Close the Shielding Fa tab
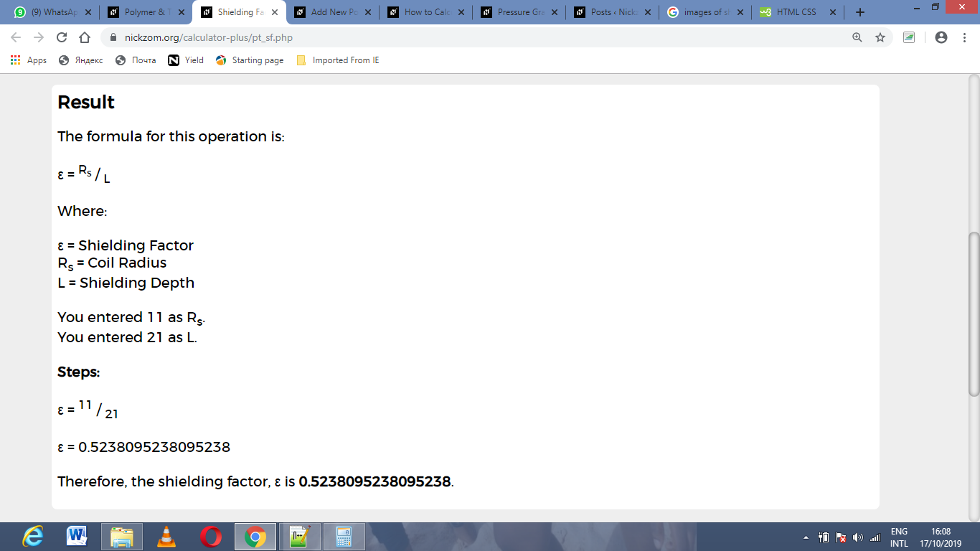980x551 pixels. (x=274, y=12)
